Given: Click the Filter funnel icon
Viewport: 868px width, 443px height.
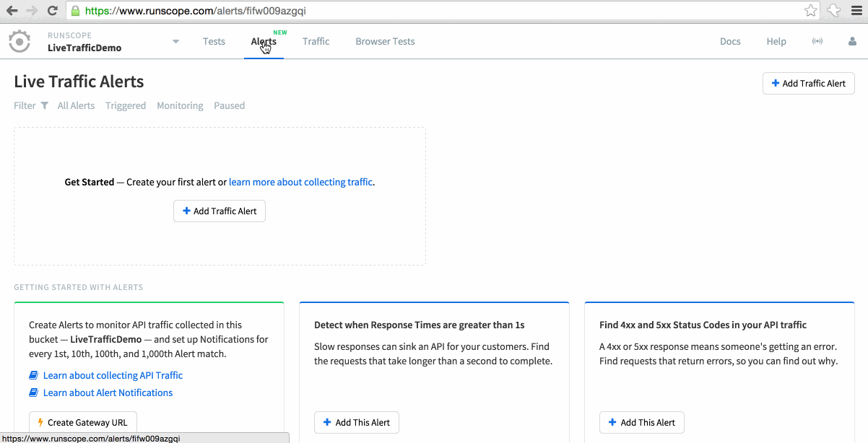Looking at the screenshot, I should tap(44, 105).
